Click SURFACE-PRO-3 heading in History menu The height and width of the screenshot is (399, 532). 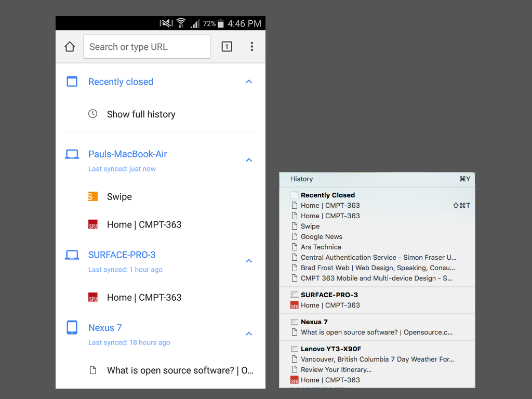coord(329,295)
